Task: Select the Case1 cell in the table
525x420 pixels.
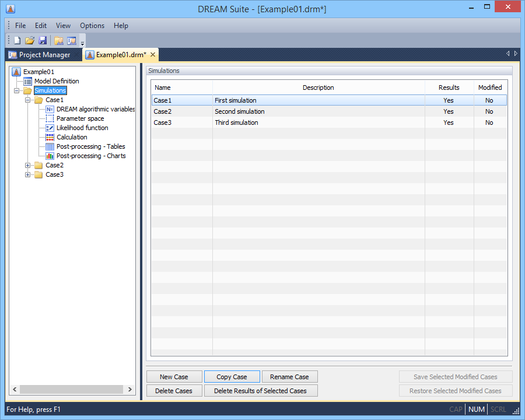Action: click(182, 100)
